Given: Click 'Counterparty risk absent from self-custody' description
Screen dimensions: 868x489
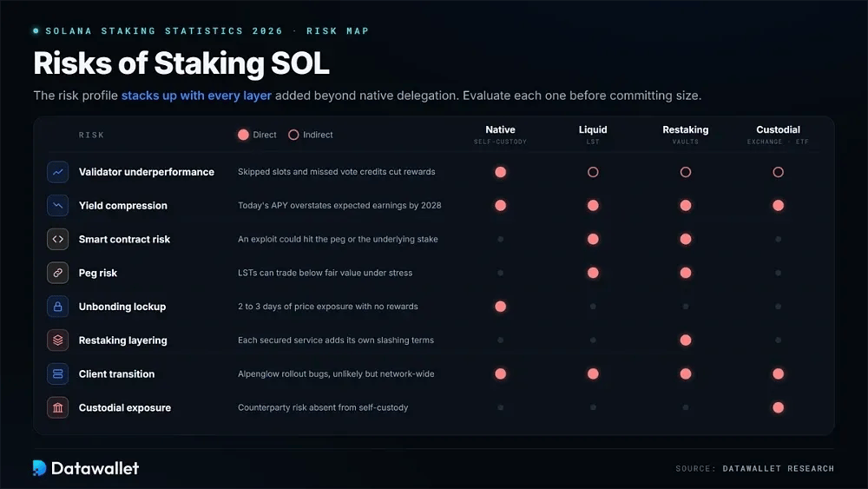Looking at the screenshot, I should pos(323,407).
